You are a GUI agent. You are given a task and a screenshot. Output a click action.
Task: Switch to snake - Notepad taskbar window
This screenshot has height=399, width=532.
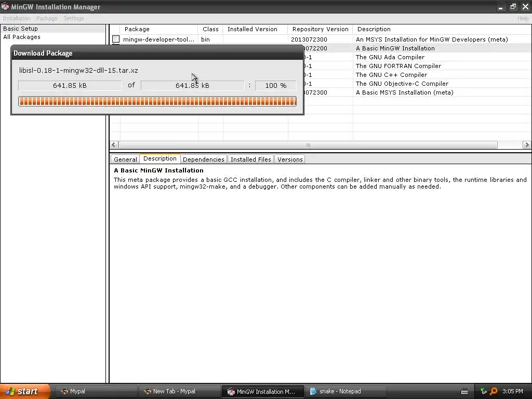coord(346,391)
